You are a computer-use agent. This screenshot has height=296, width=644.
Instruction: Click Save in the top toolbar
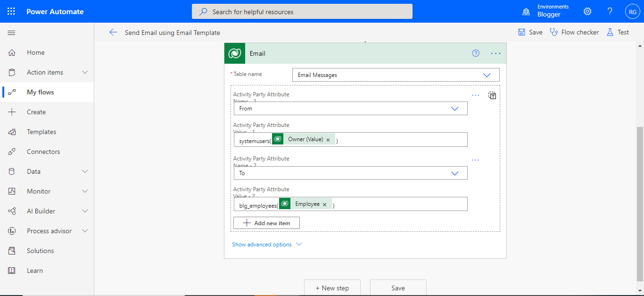[x=530, y=32]
